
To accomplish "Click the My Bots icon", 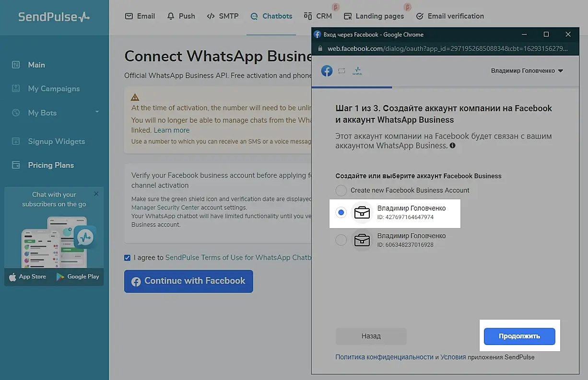I will click(x=16, y=113).
